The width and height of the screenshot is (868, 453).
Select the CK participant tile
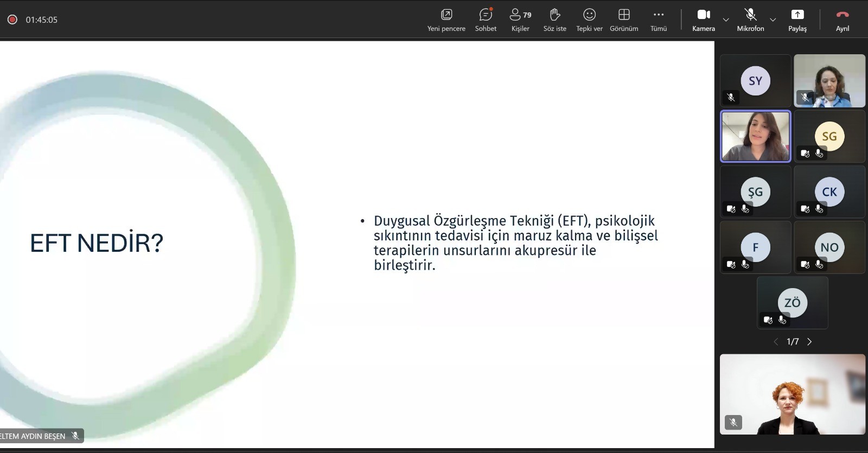[829, 192]
